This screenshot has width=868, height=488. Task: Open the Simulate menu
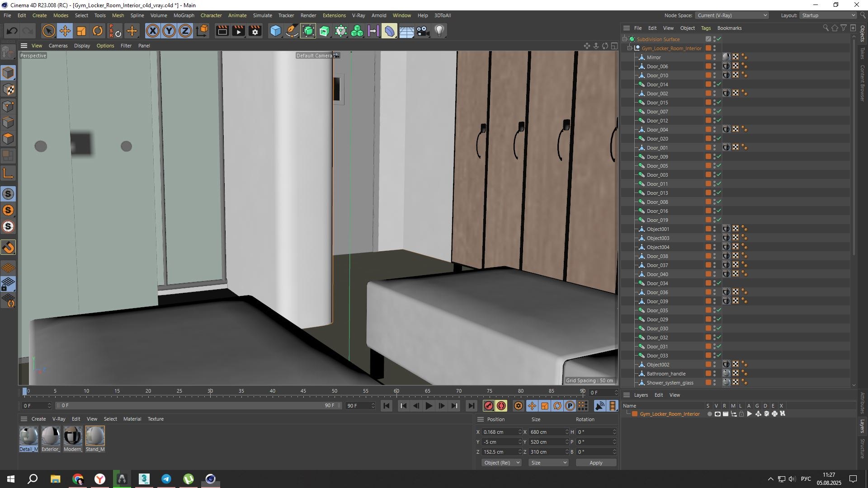tap(262, 15)
